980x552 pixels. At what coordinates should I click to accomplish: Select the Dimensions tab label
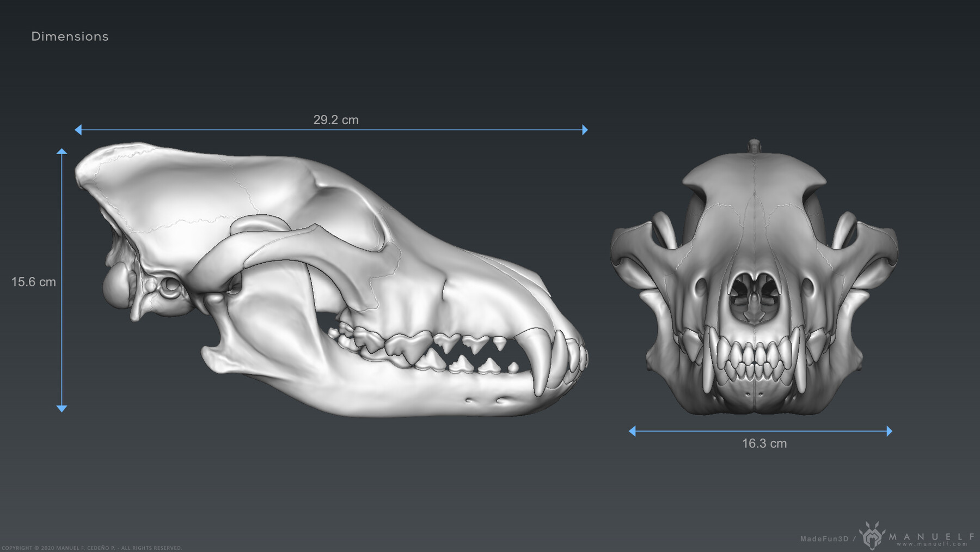[x=70, y=37]
